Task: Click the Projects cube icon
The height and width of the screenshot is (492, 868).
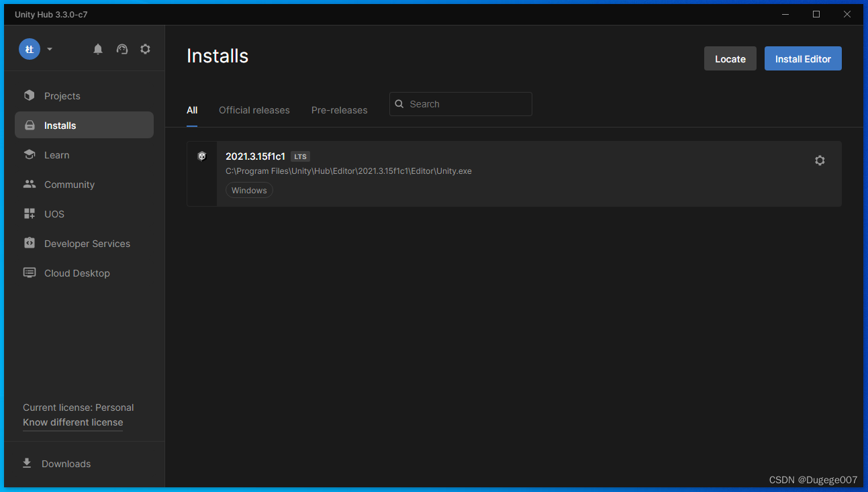Action: coord(30,95)
